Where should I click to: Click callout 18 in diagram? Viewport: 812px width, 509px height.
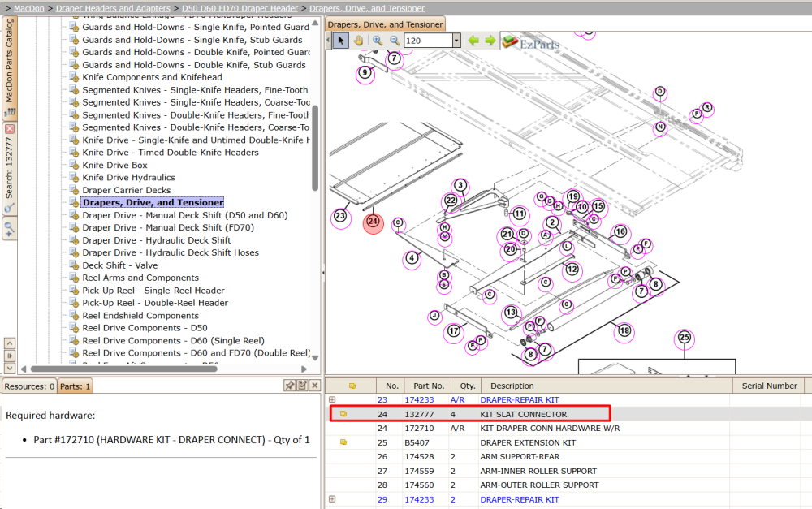624,331
